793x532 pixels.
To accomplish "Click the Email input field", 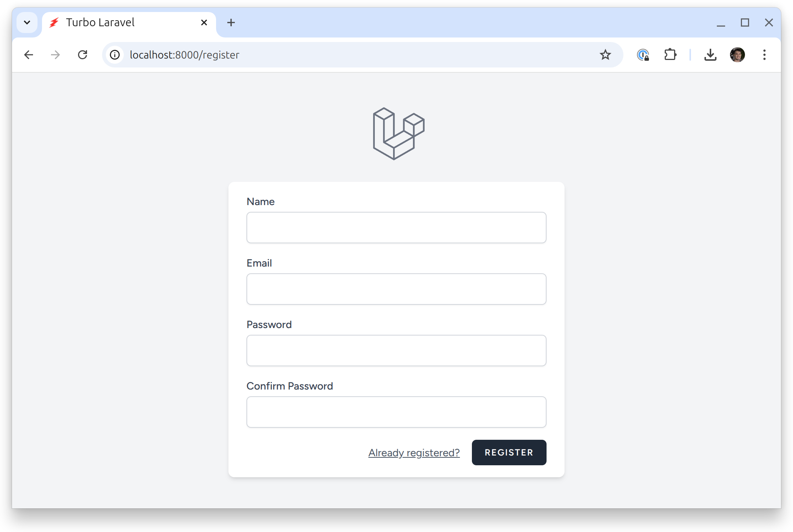I will tap(396, 289).
